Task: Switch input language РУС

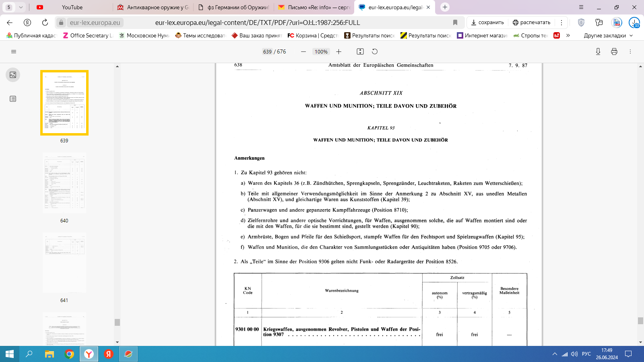Action: pyautogui.click(x=586, y=354)
